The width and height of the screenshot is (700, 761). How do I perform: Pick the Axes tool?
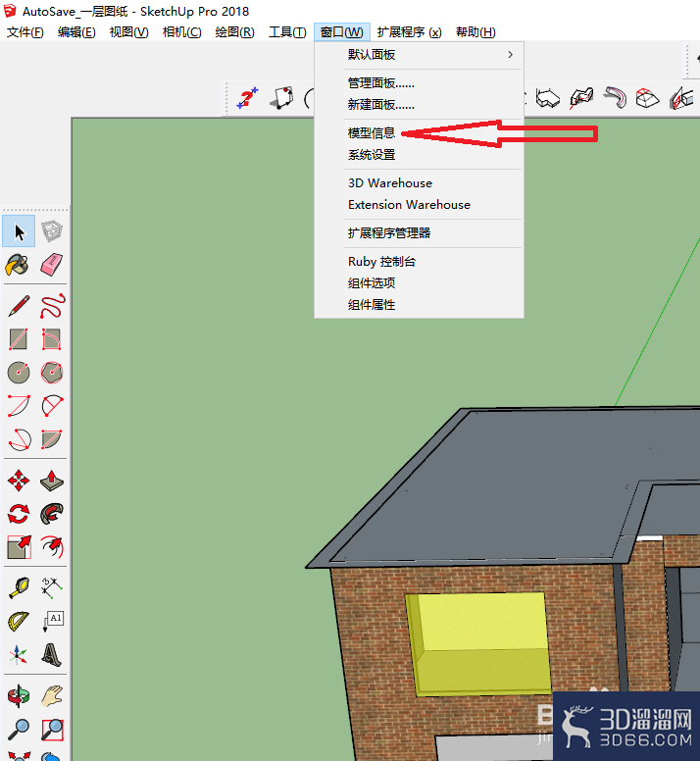(x=18, y=655)
